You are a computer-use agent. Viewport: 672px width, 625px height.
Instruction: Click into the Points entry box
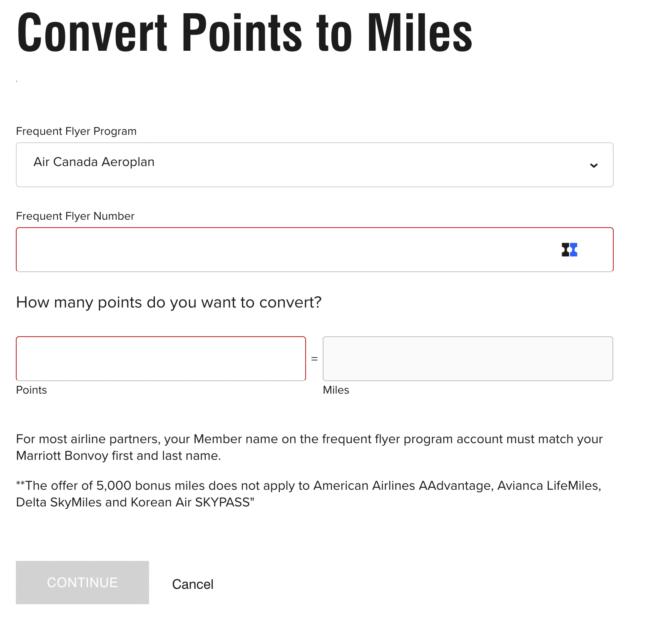[x=161, y=359]
